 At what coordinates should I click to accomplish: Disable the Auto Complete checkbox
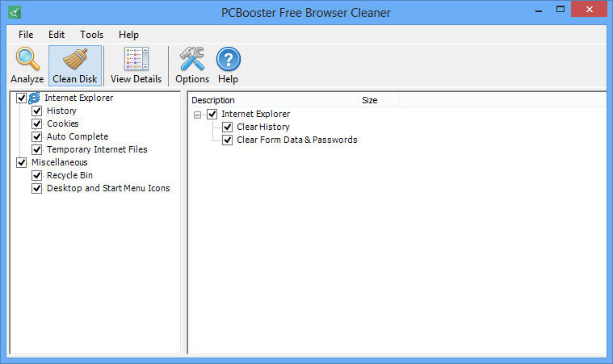click(x=37, y=136)
